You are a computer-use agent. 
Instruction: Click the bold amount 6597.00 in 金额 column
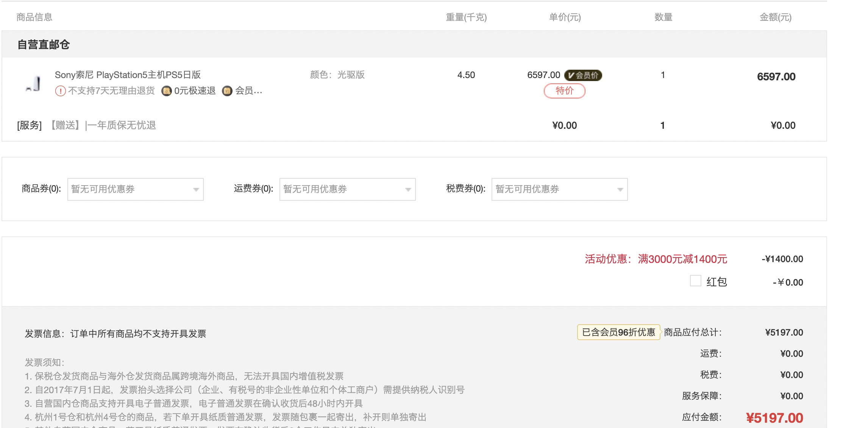tap(776, 77)
